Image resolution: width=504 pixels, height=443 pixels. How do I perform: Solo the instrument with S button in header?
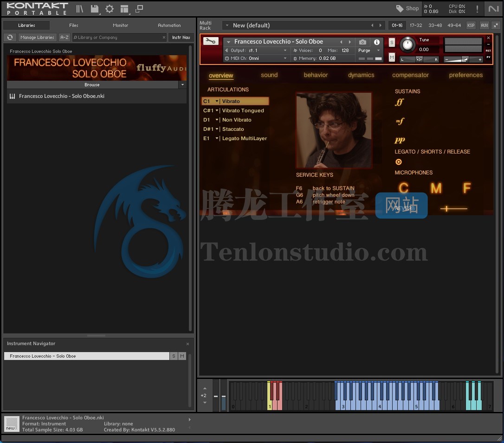(392, 42)
